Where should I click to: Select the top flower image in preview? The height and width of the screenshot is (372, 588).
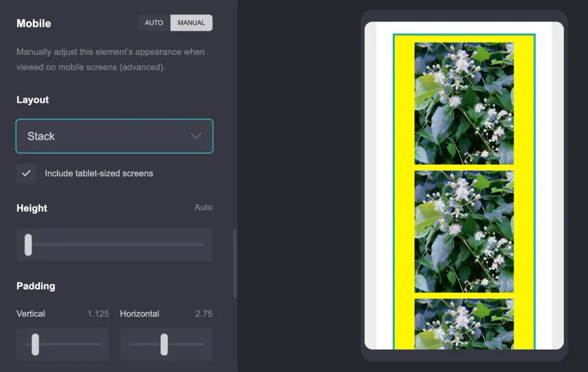(464, 103)
